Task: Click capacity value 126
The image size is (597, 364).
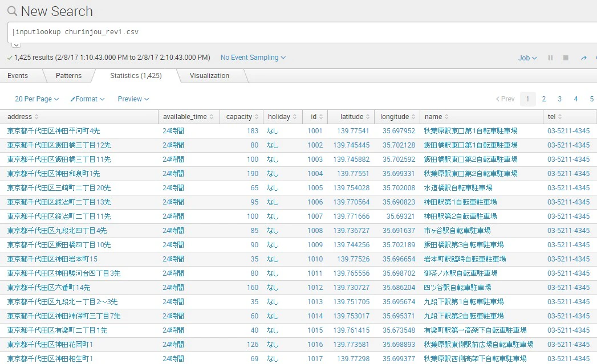Action: pos(253,345)
